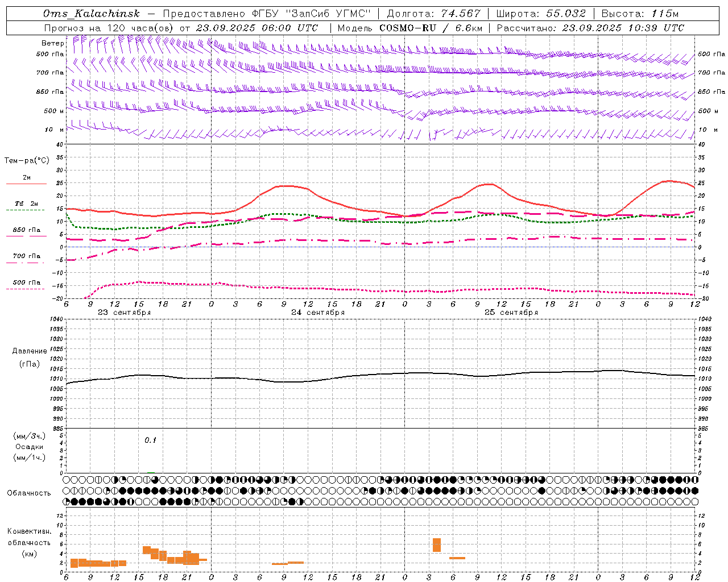Click the station title Oms_Kalachinsk
The height and width of the screenshot is (582, 728).
[91, 14]
